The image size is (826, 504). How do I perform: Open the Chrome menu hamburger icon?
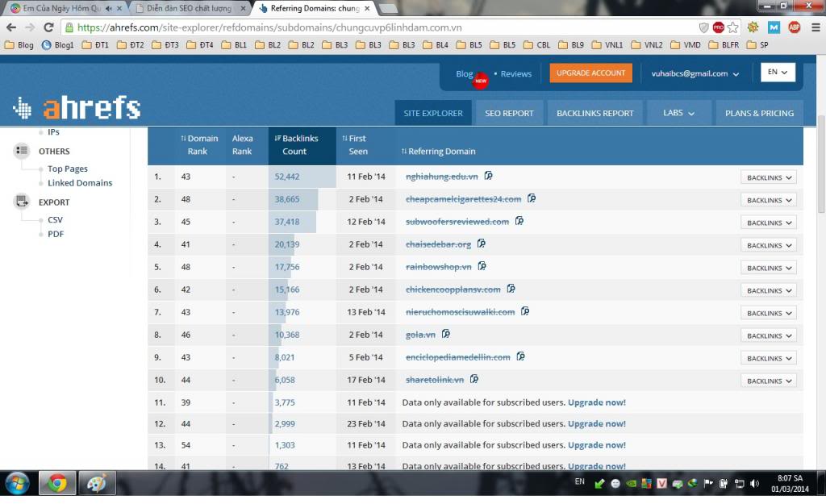point(816,27)
